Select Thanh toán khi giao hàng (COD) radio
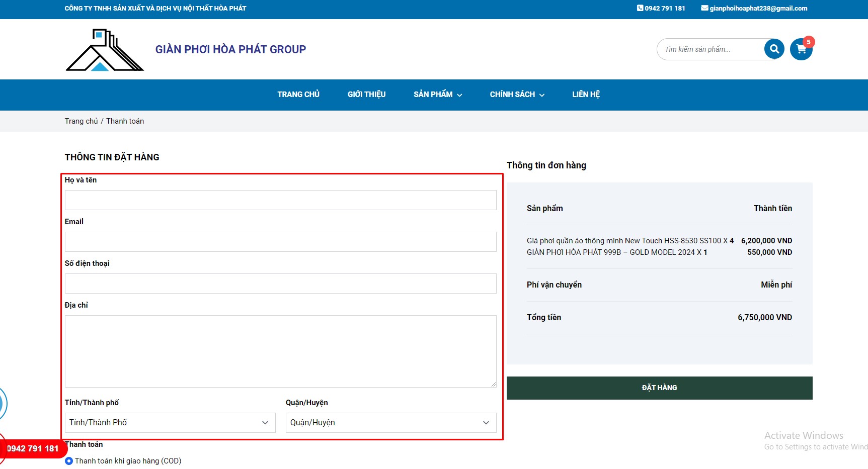Viewport: 868px width, 469px height. 69,461
